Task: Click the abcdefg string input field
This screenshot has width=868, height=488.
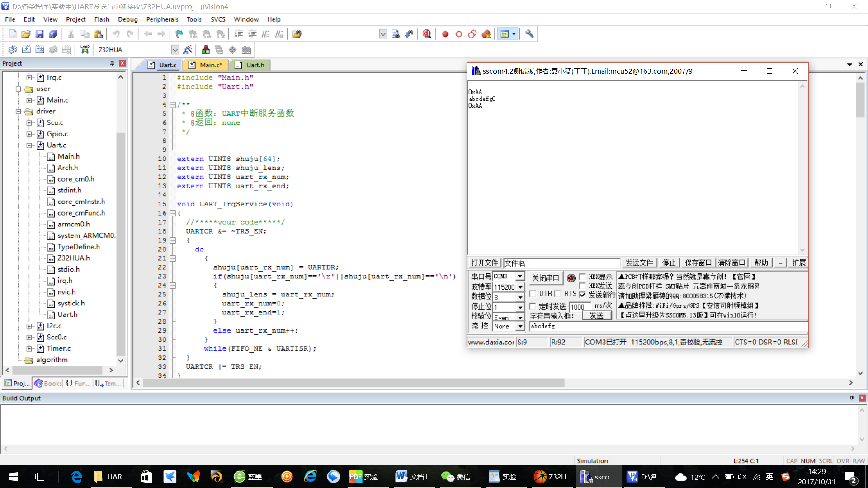Action: (x=668, y=326)
